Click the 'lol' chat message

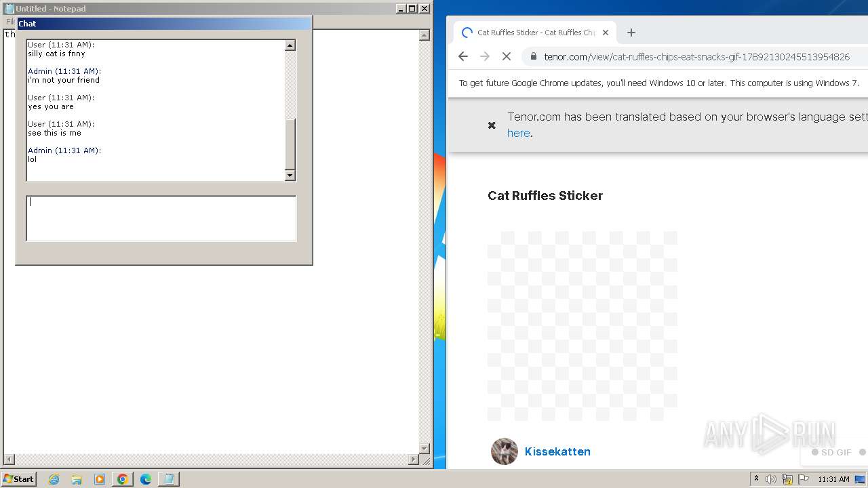[x=32, y=159]
